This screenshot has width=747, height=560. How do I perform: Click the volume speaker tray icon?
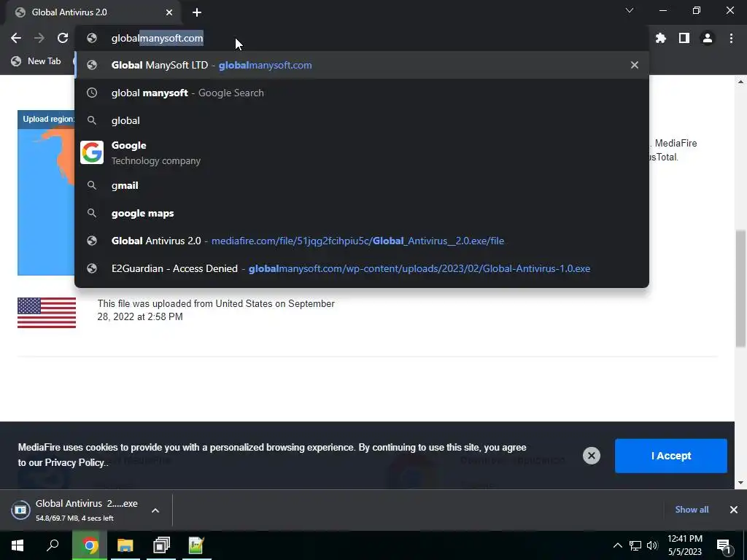(x=652, y=545)
